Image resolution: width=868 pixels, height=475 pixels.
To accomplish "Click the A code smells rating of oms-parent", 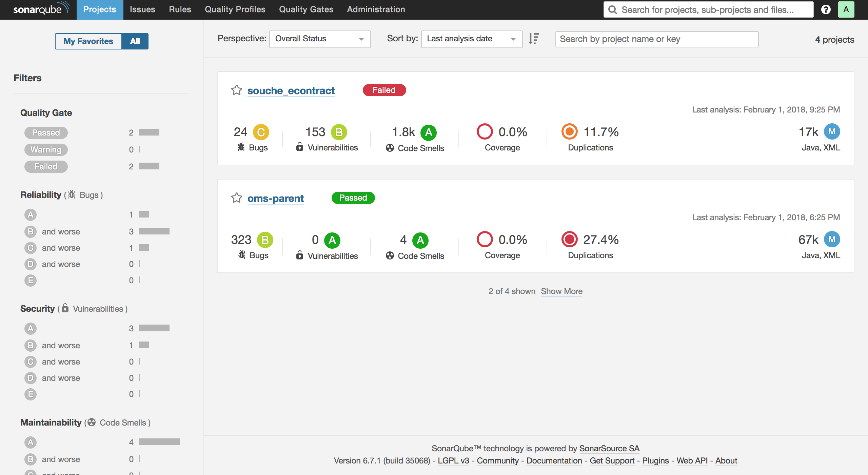I will coord(420,240).
